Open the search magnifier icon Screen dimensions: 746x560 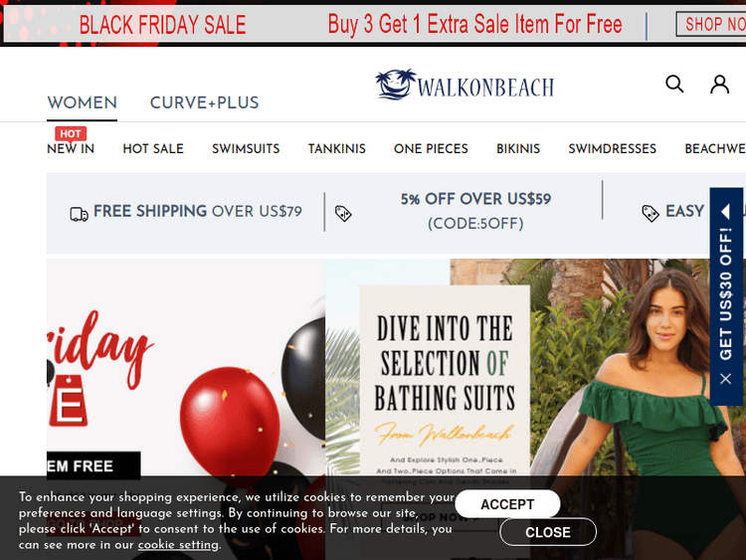coord(674,85)
